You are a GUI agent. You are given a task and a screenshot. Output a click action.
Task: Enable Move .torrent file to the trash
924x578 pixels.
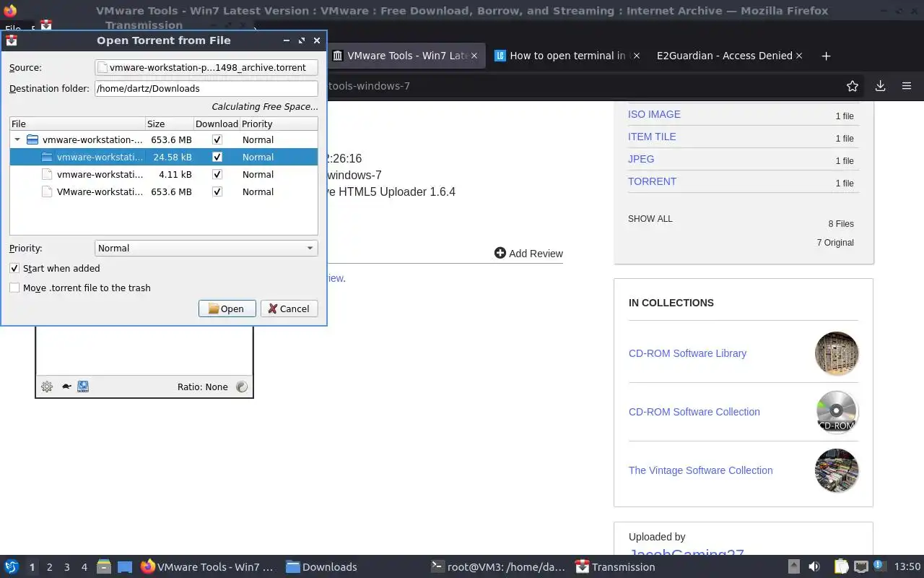pos(14,288)
